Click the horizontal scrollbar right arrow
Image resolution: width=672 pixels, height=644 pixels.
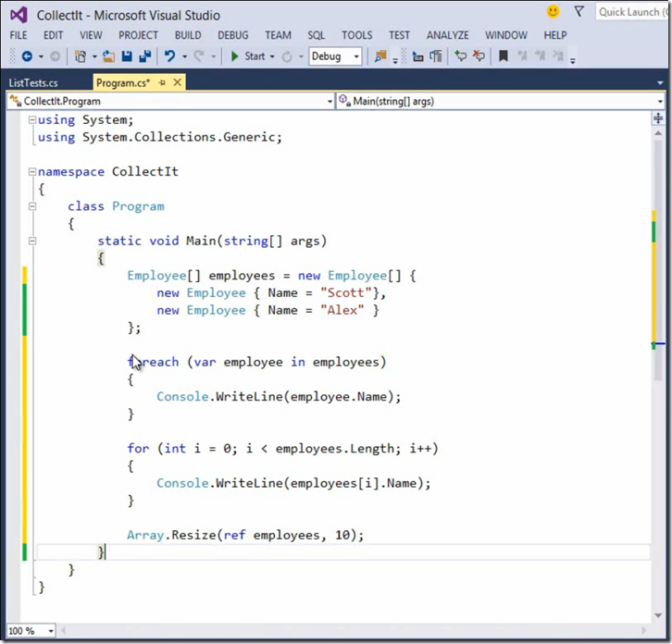[643, 631]
